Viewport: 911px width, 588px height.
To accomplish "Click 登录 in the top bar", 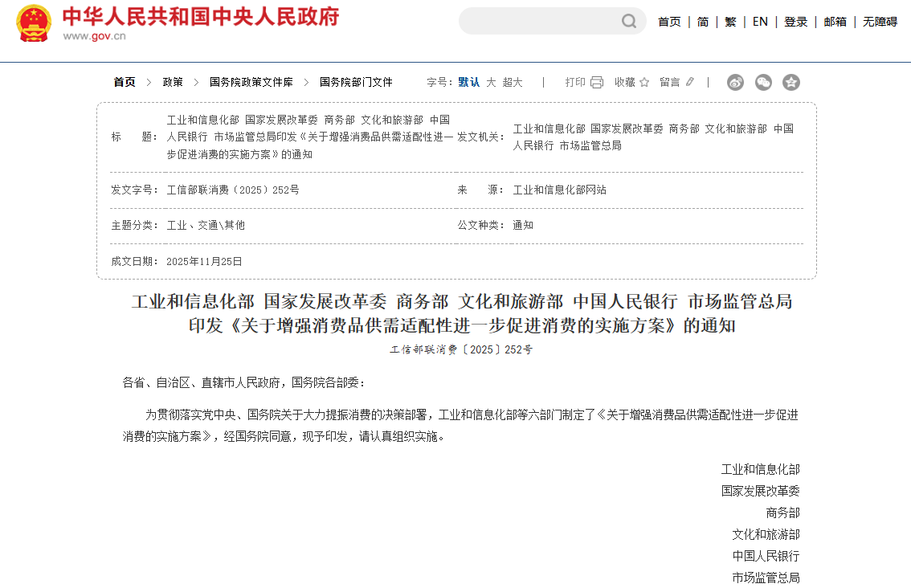I will (x=796, y=22).
